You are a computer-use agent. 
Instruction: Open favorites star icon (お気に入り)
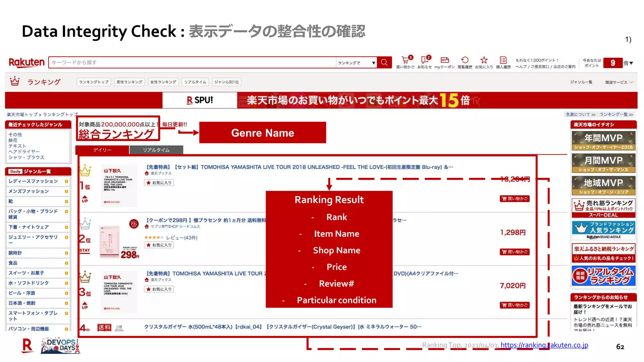pos(484,63)
